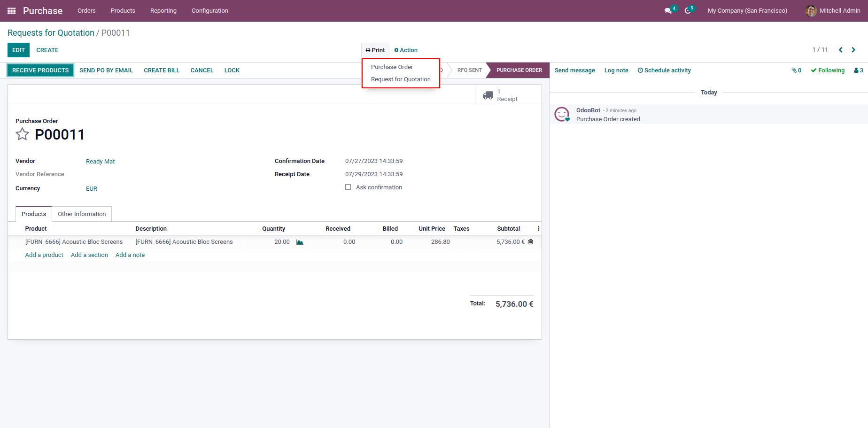Open the Products menu in top bar
Screen dimensions: 868x428
pyautogui.click(x=123, y=11)
